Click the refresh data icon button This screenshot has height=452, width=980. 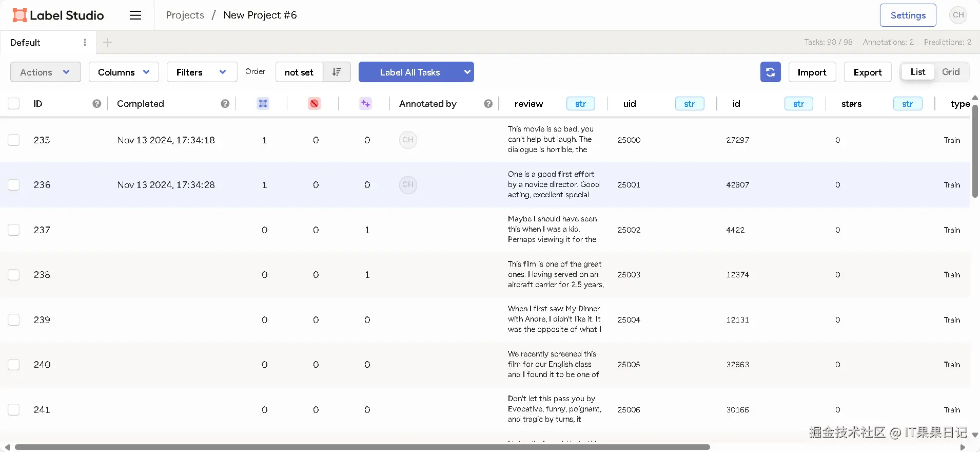[770, 72]
